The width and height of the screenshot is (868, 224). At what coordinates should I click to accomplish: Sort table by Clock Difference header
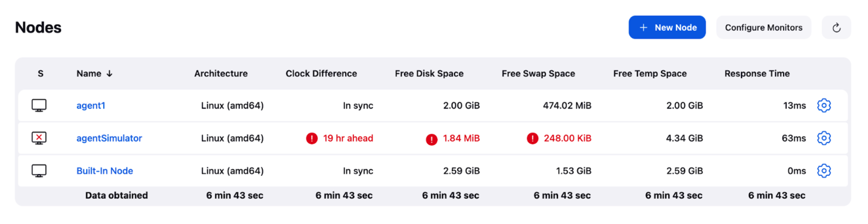coord(321,73)
